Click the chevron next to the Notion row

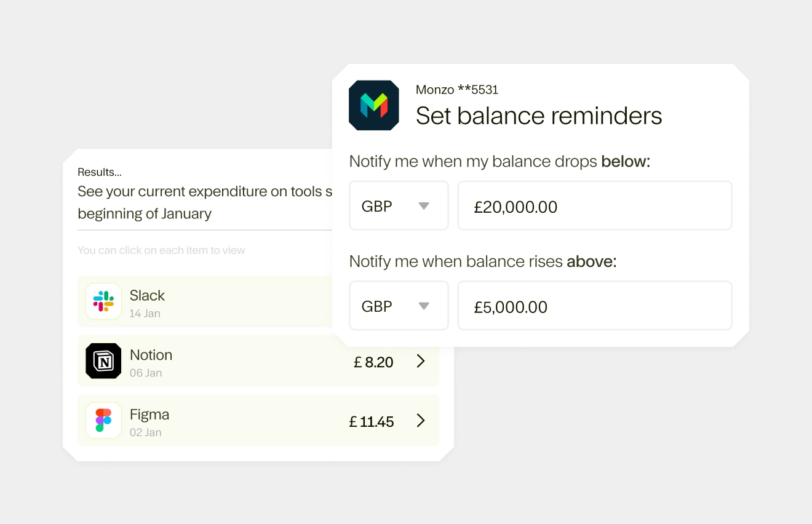click(x=421, y=362)
